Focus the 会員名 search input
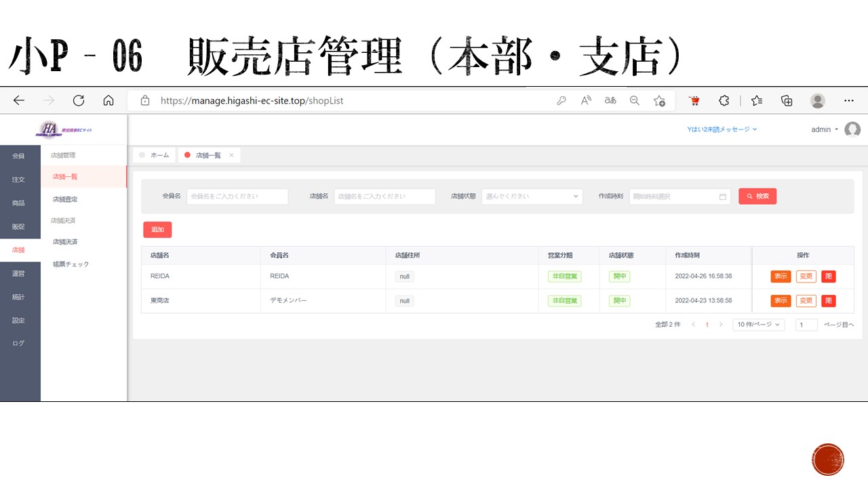This screenshot has height=488, width=868. (237, 197)
